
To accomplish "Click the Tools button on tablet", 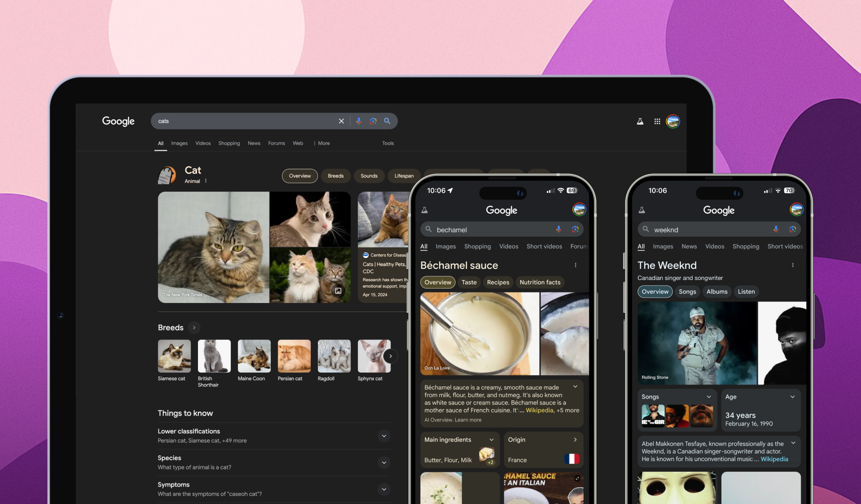I will 388,143.
